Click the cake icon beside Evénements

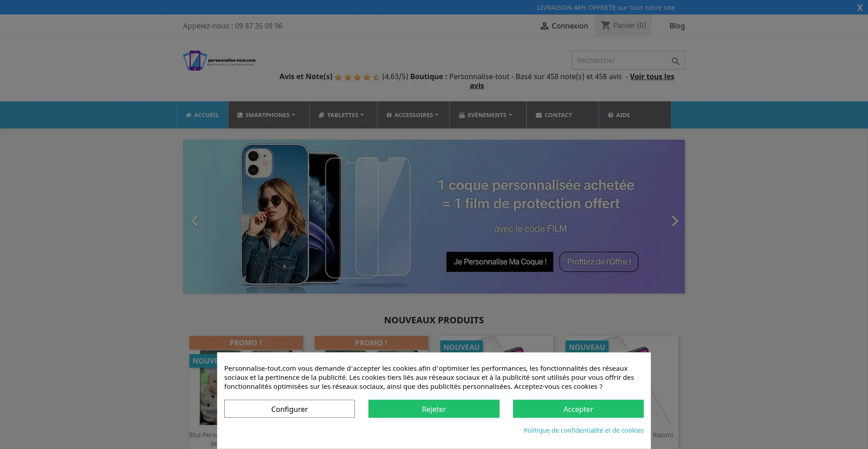click(462, 115)
